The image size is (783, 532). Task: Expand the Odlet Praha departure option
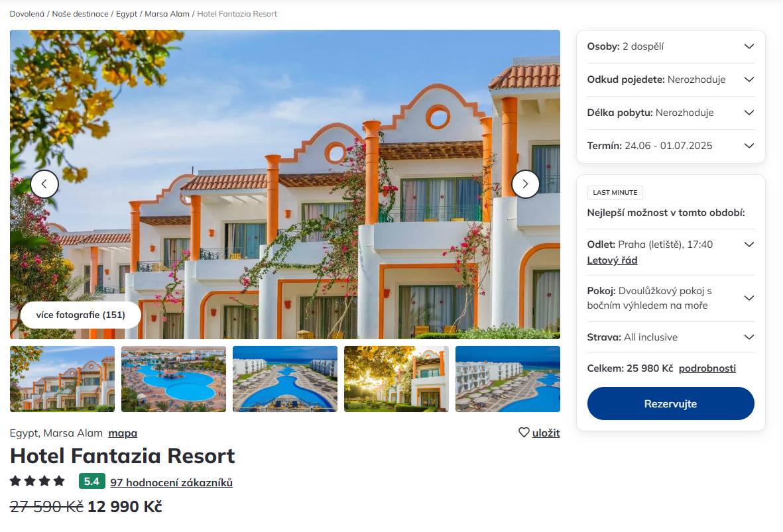749,244
